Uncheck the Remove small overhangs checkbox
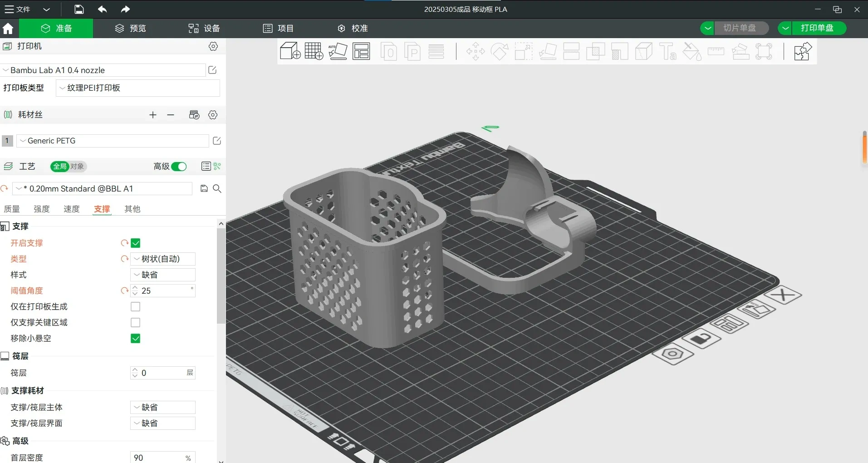The width and height of the screenshot is (868, 463). point(135,339)
